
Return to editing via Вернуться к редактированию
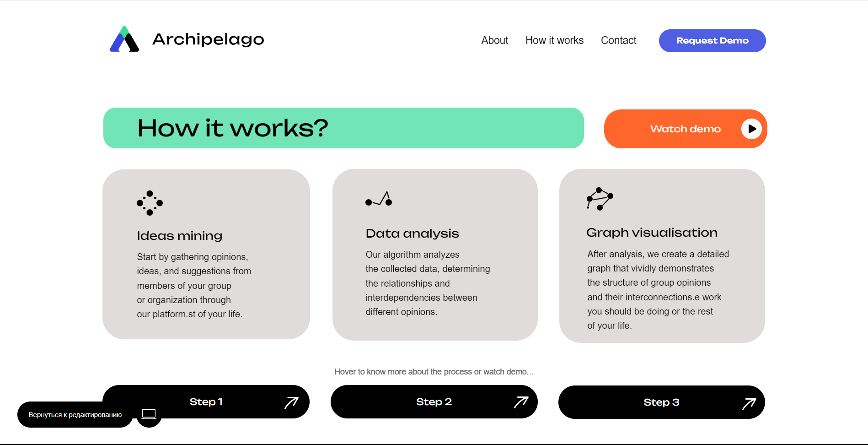75,415
